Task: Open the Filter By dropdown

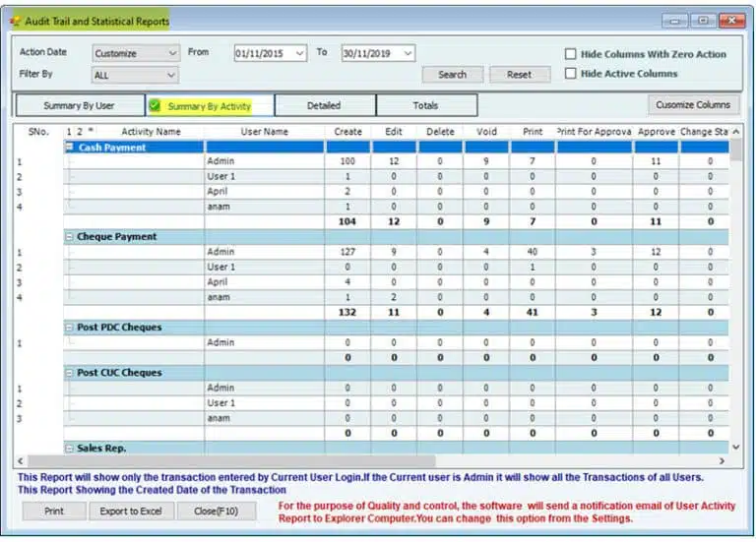Action: [x=171, y=75]
